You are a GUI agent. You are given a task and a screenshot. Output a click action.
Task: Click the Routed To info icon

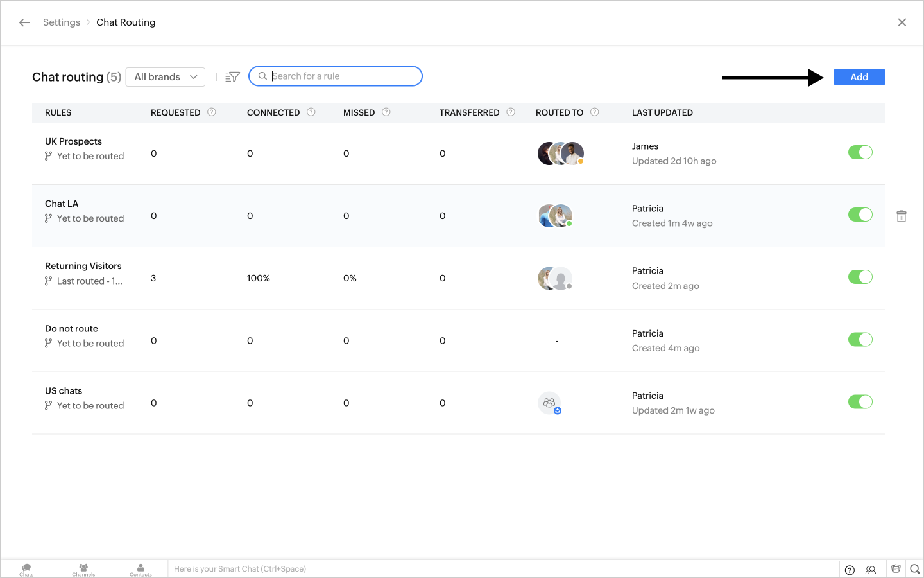coord(595,112)
